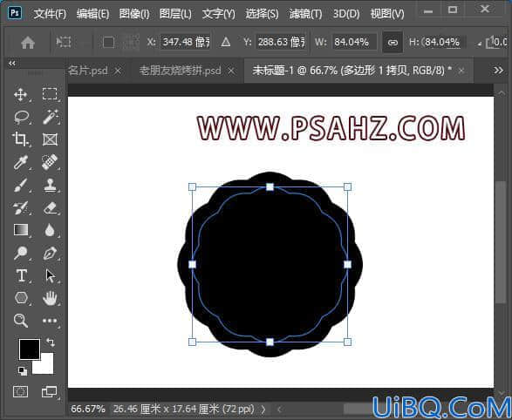Open the 滤镜(T) menu

(x=305, y=14)
